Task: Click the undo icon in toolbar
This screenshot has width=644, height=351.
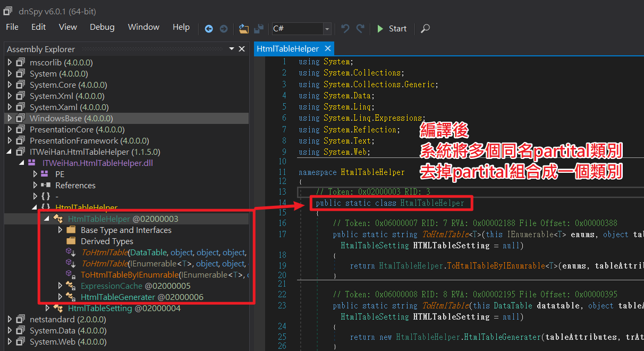Action: [x=345, y=28]
